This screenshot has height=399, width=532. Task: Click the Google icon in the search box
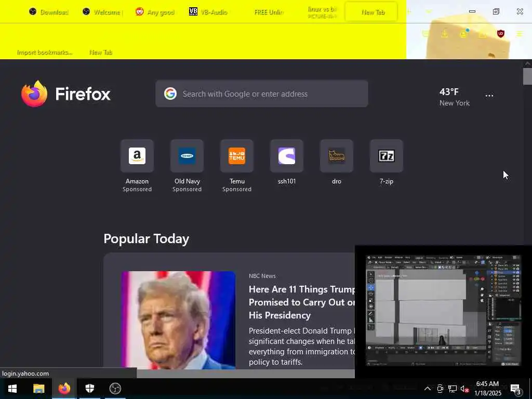coord(170,94)
